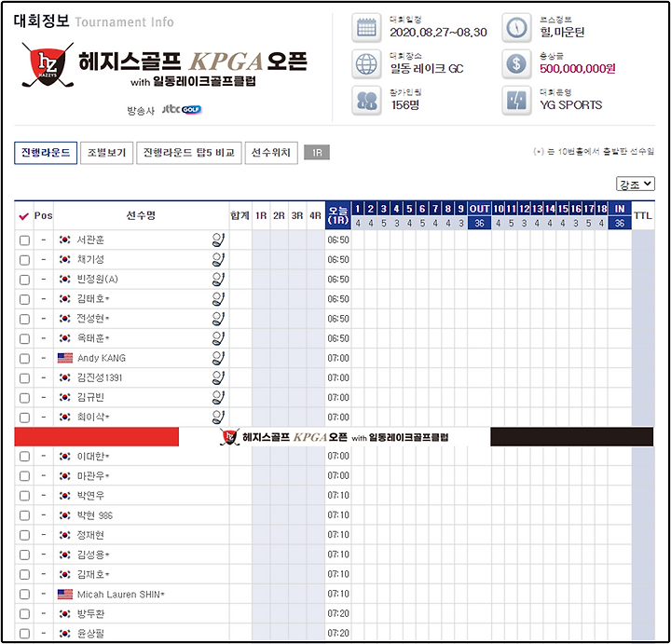671x644 pixels.
Task: Open the 강조 highlight dropdown
Action: click(x=636, y=184)
